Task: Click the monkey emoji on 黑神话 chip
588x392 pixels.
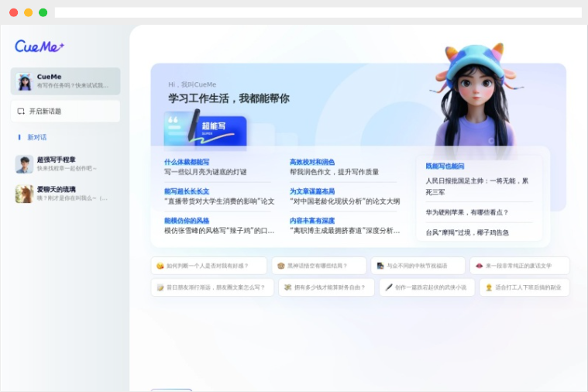Action: coord(281,266)
